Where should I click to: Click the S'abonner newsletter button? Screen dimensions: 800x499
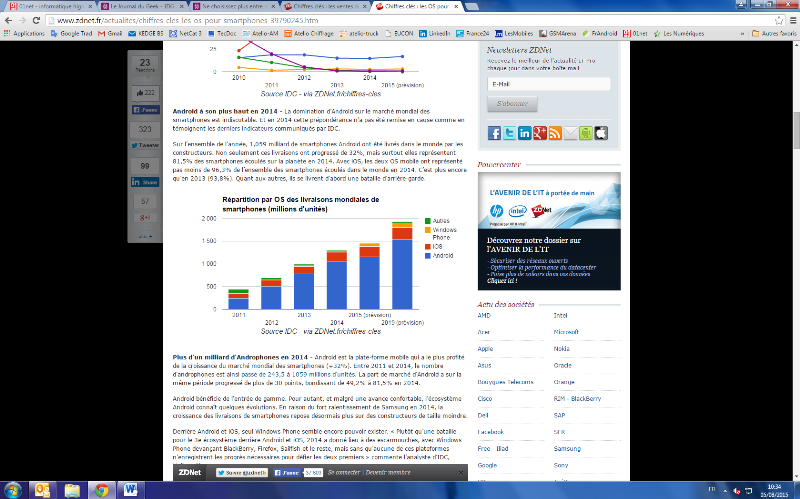512,104
